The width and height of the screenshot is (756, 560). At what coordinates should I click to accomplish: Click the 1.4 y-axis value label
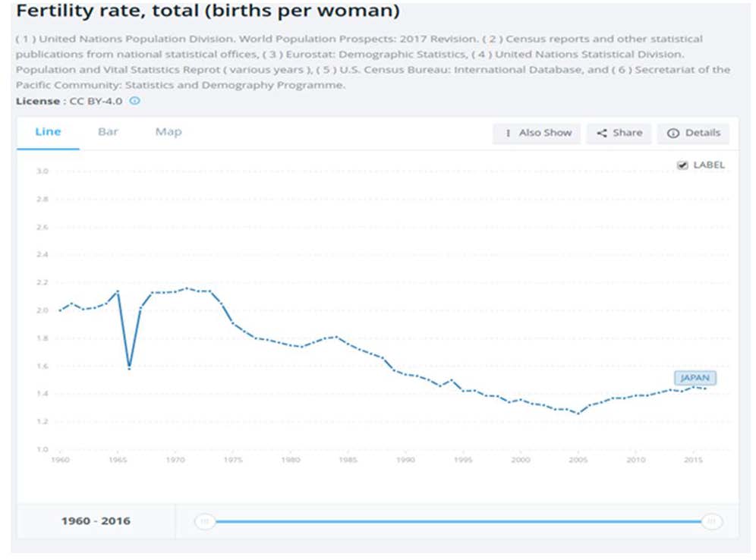click(43, 394)
